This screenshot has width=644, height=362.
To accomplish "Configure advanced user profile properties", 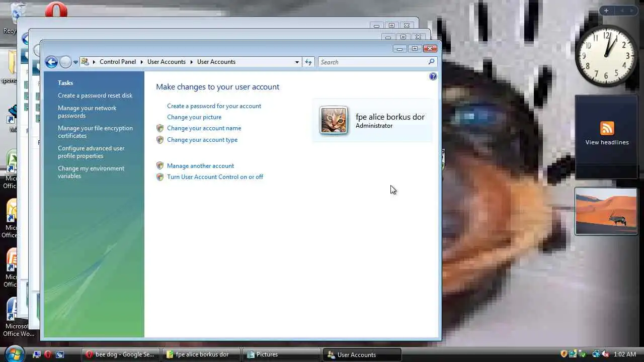I will coord(91,152).
